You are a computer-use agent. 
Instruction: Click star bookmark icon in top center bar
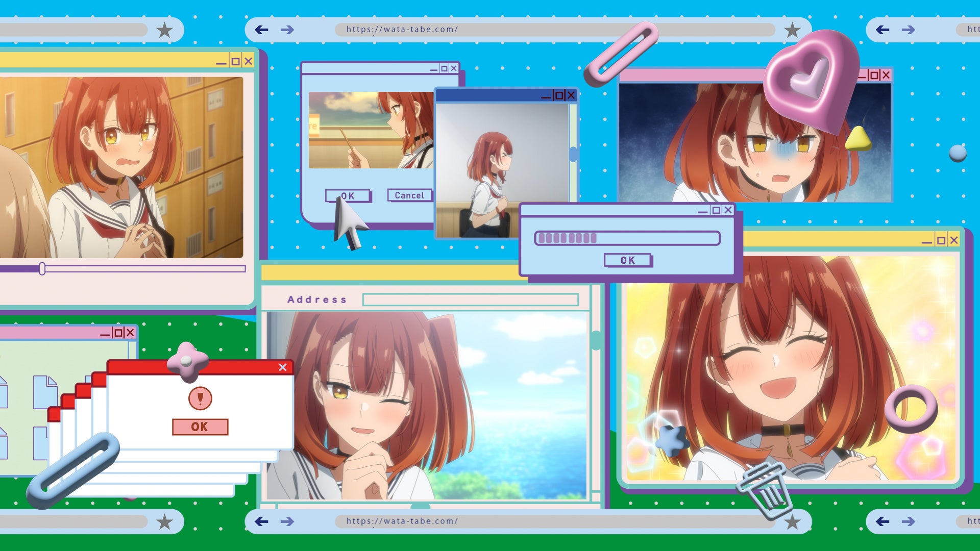(x=792, y=30)
